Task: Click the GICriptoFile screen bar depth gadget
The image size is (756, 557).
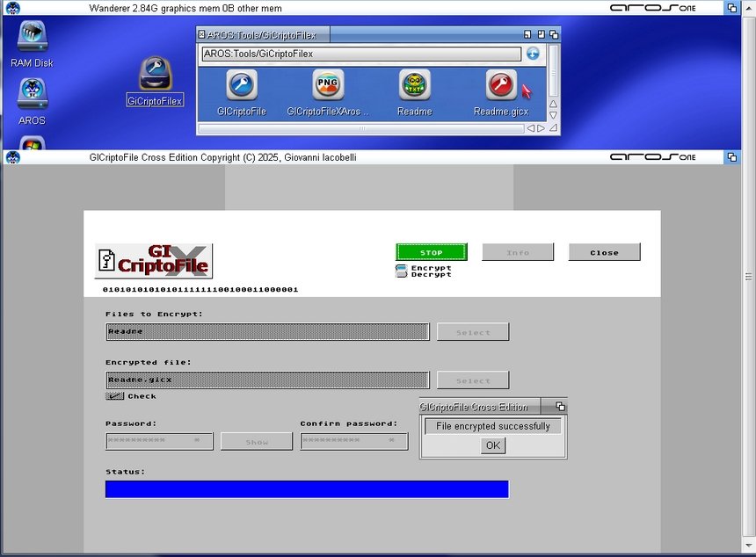Action: (x=732, y=157)
